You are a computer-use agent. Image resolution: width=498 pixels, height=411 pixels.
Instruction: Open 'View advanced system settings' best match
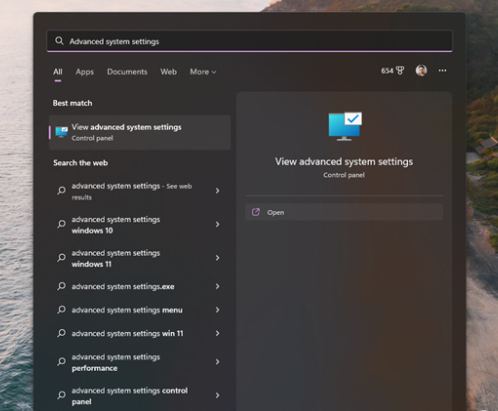click(140, 132)
